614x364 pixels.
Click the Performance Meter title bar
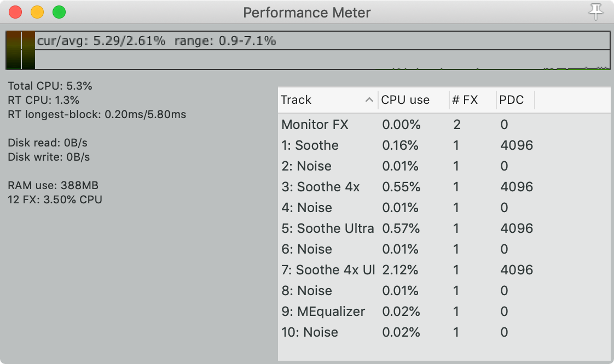pos(307,12)
